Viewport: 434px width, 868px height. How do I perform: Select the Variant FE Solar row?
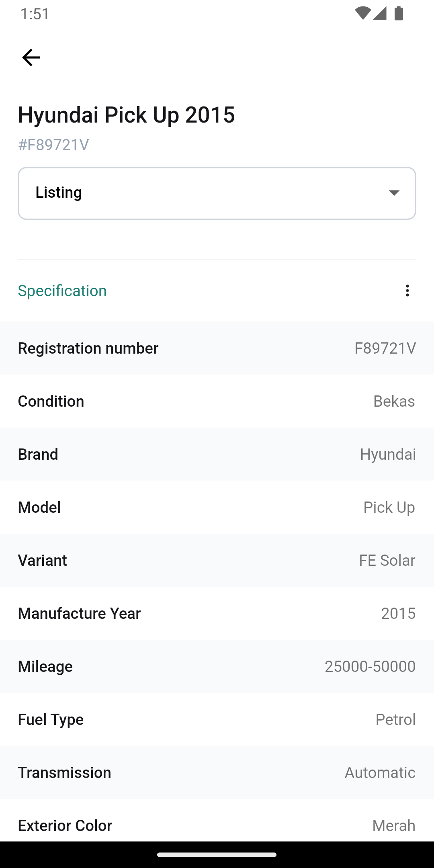[x=217, y=560]
